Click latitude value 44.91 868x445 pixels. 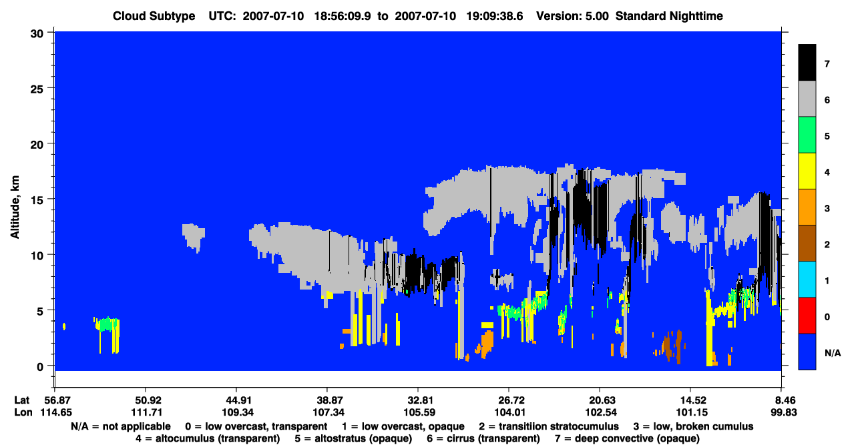tap(236, 400)
